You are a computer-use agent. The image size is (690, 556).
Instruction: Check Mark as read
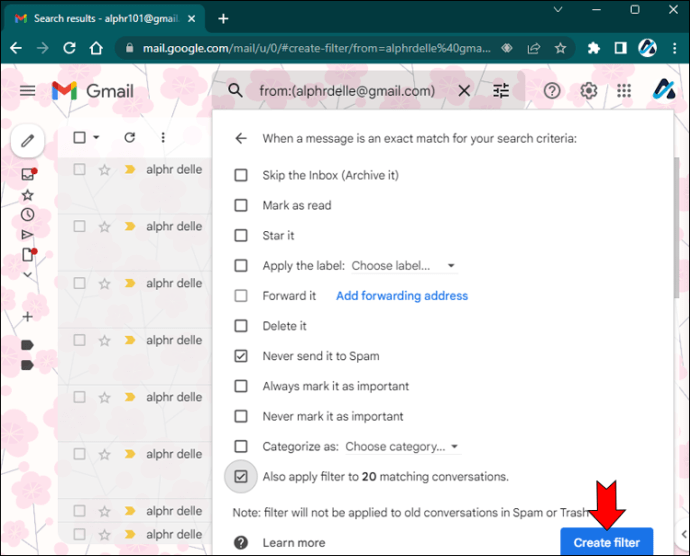tap(241, 205)
